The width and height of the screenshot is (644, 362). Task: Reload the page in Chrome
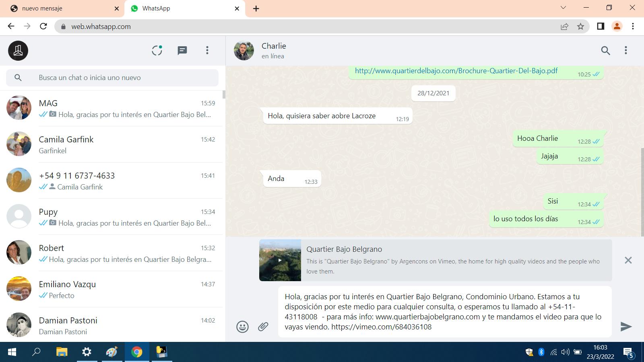point(43,26)
